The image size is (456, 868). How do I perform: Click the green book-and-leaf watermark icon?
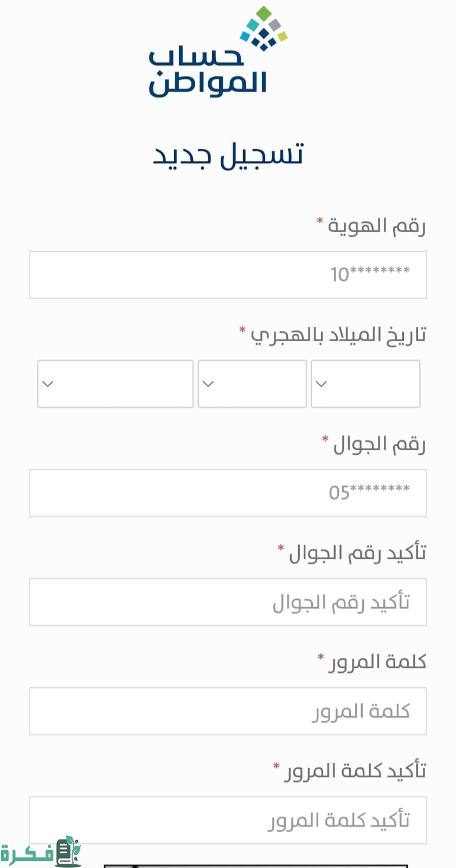[68, 851]
